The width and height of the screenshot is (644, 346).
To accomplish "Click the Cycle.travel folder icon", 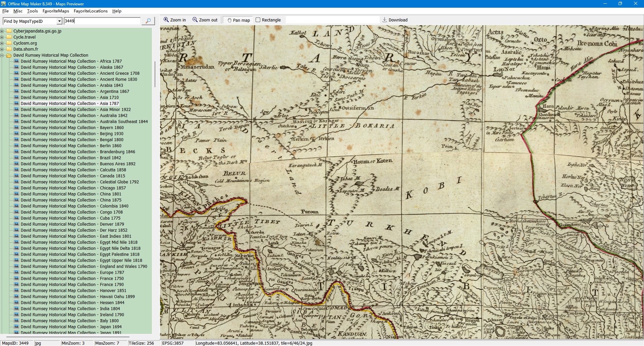I will 9,37.
